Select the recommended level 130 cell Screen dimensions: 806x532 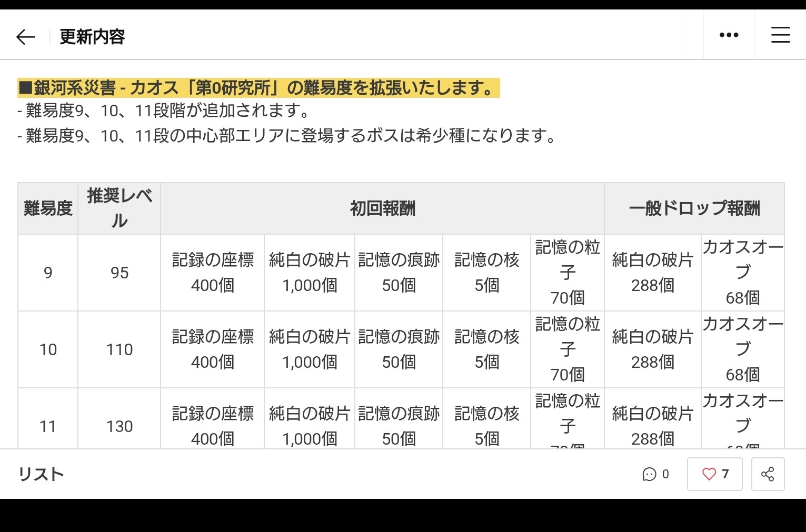(120, 426)
